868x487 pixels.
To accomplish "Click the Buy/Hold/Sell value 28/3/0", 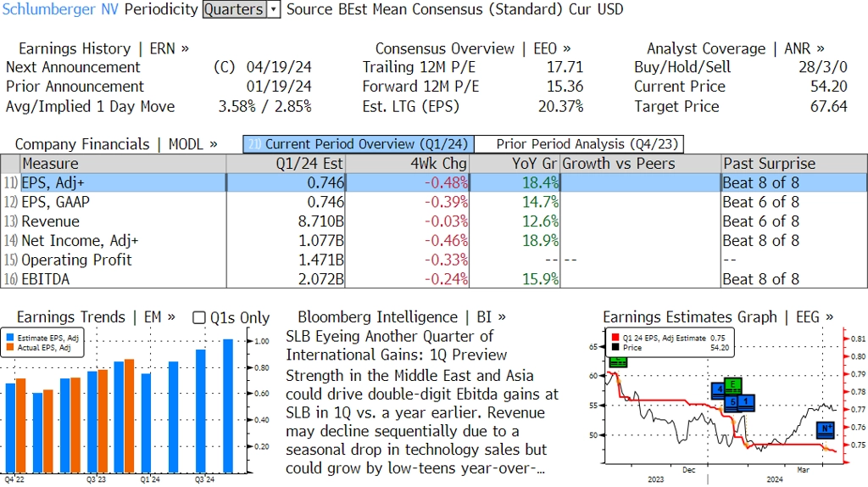I will [x=822, y=67].
